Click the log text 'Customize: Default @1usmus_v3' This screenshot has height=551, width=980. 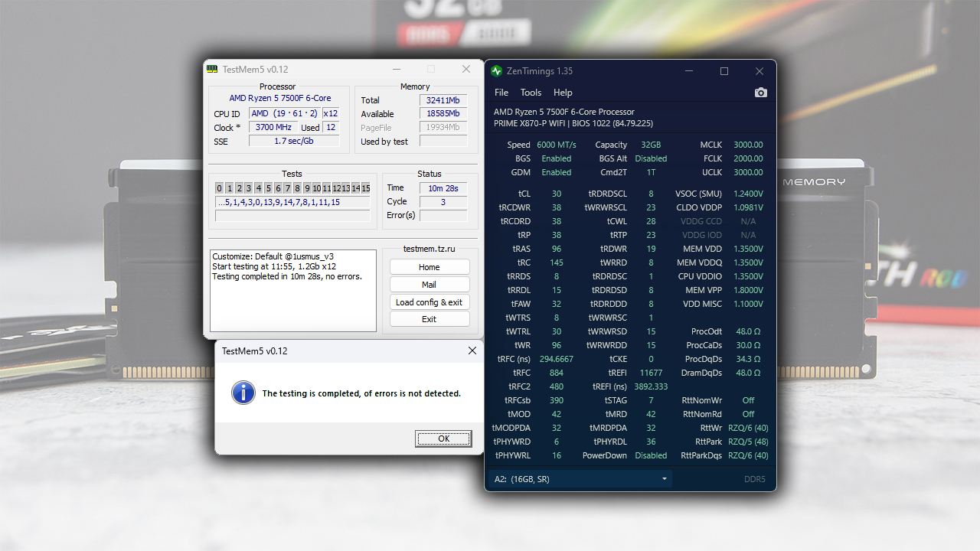[273, 256]
